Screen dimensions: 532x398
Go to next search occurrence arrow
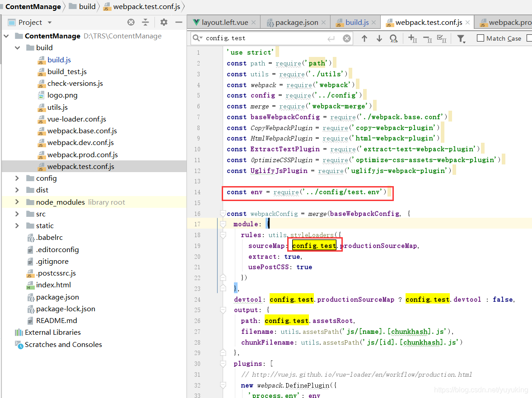point(379,38)
